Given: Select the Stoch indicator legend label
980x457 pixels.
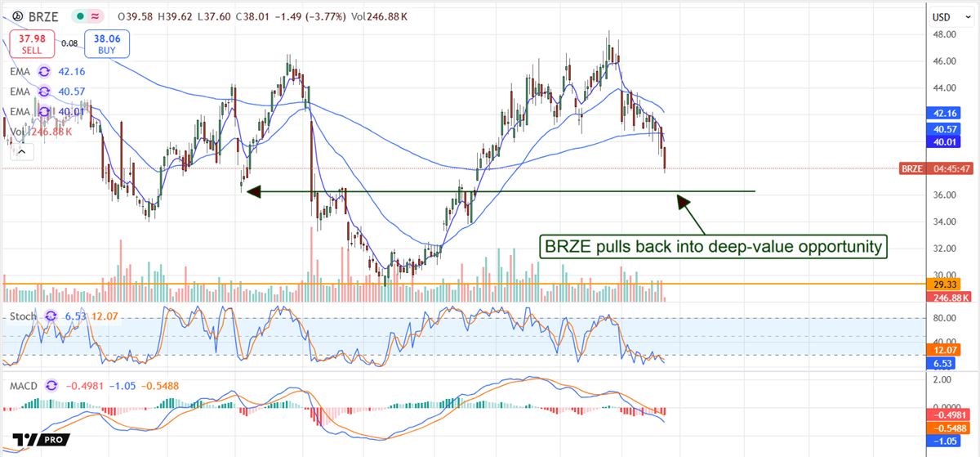Looking at the screenshot, I should coord(24,315).
